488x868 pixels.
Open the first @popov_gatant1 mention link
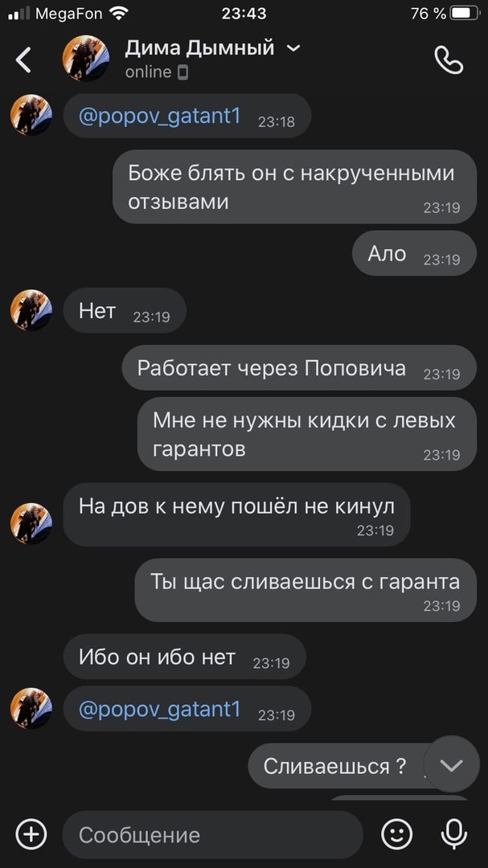click(x=159, y=117)
